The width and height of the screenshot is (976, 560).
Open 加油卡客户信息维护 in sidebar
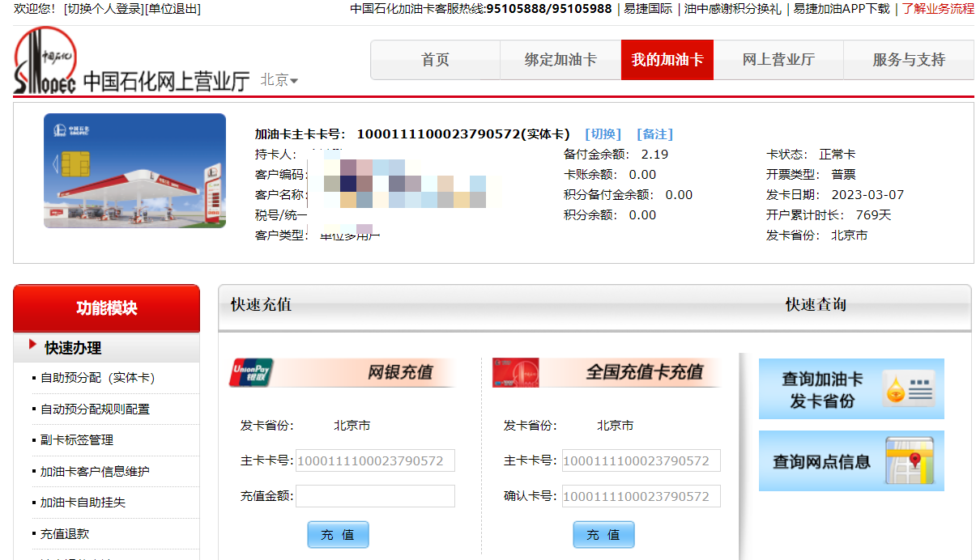95,472
